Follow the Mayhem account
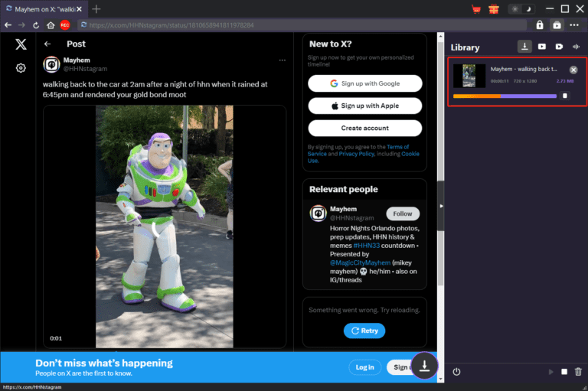 tap(403, 213)
